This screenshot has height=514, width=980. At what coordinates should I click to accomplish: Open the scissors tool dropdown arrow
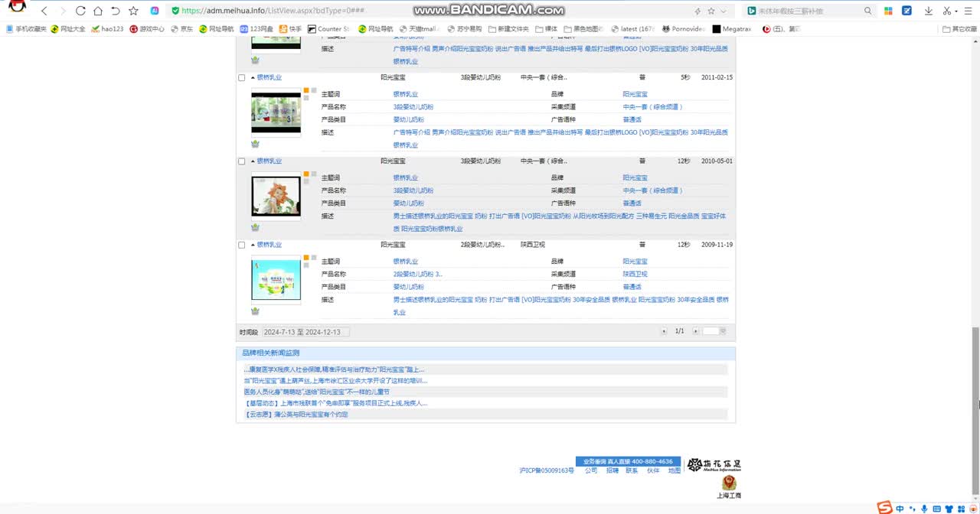(956, 11)
